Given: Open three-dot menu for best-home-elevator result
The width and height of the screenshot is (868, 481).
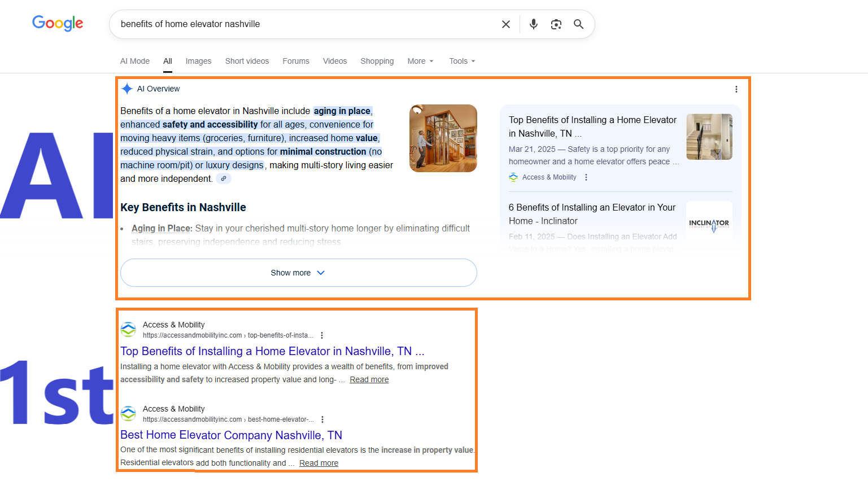Looking at the screenshot, I should coord(322,419).
